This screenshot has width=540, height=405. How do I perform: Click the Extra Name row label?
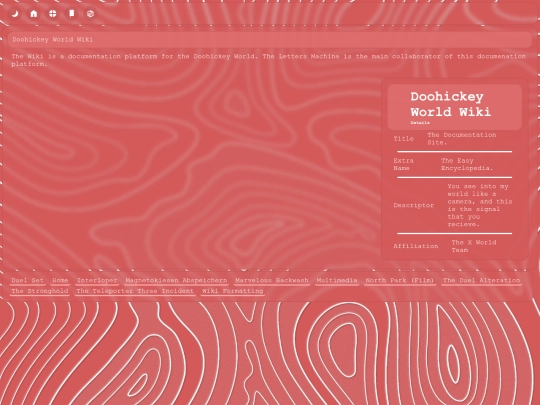pyautogui.click(x=403, y=164)
